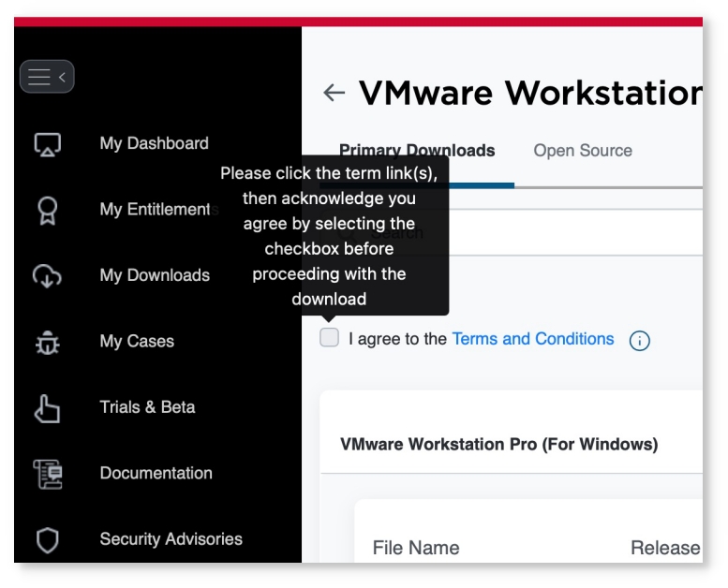Click the Trials & Beta hand icon
Image resolution: width=728 pixels, height=588 pixels.
click(47, 408)
